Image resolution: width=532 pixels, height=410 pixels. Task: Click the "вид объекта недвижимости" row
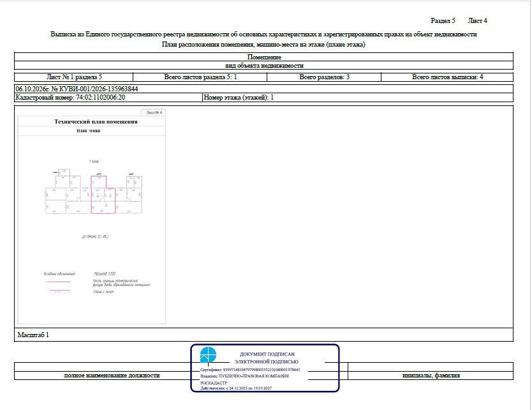point(263,66)
